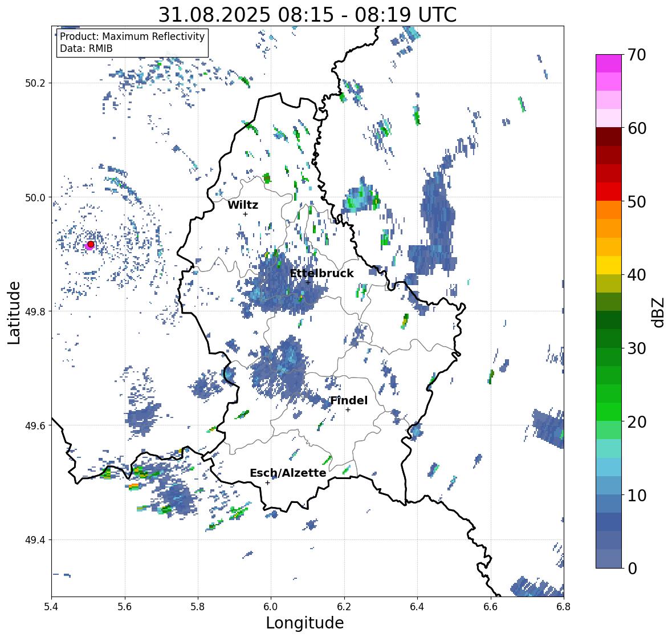The image size is (672, 637).
Task: Click the 6.0 longitude tick label
Action: 271,606
